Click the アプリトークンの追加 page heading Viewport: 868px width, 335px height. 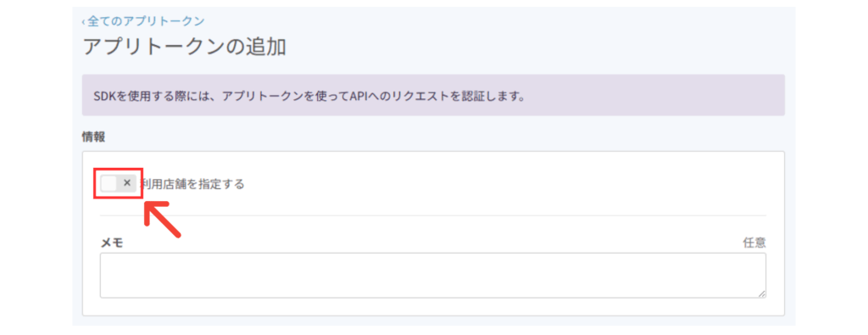click(x=184, y=47)
